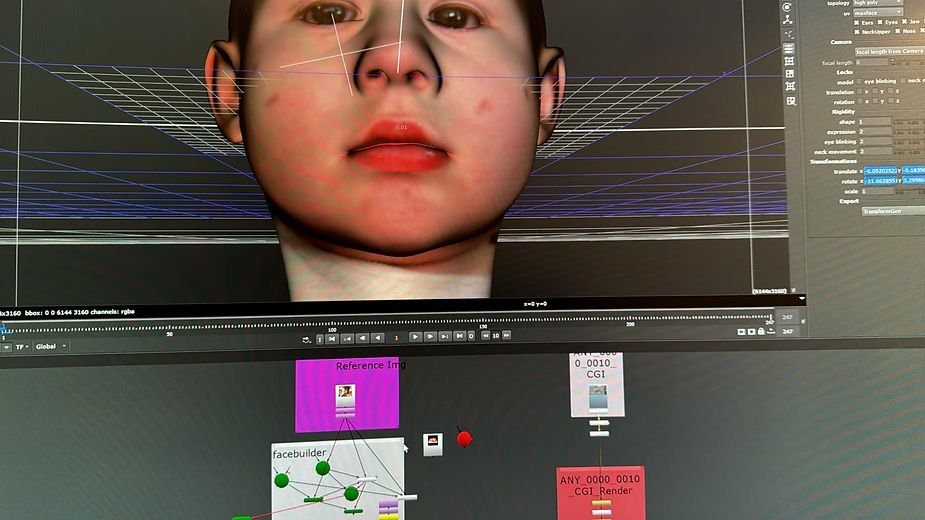Click the play forward button in timeline
925x520 pixels.
(x=416, y=337)
